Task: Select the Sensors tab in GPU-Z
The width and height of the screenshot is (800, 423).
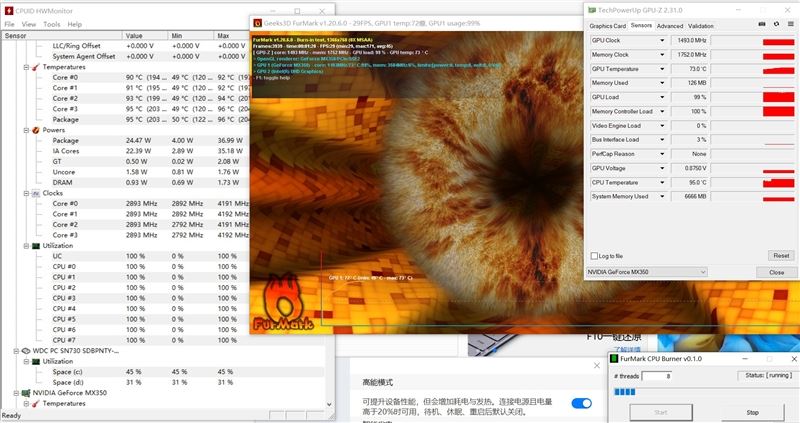Action: tap(641, 26)
